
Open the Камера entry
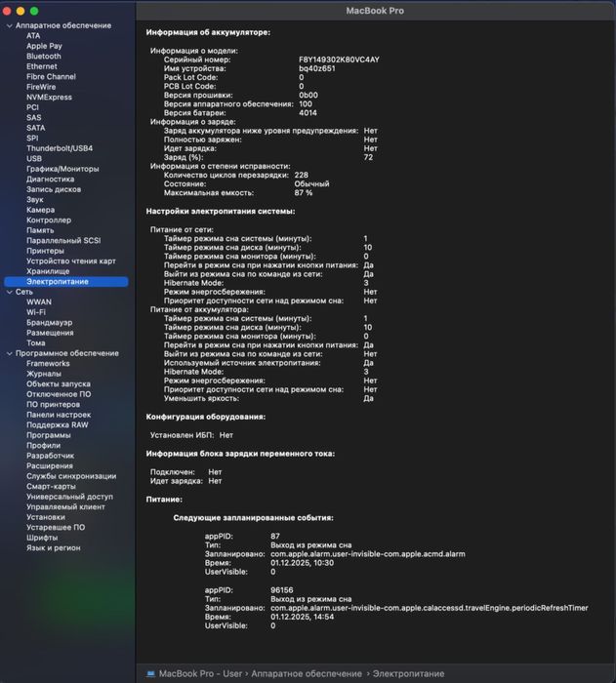pos(41,210)
